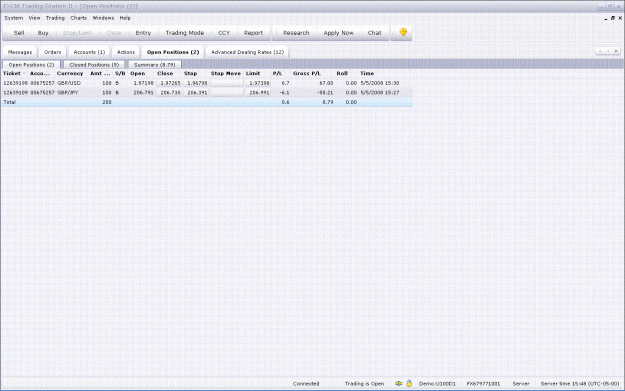The height and width of the screenshot is (391, 625).
Task: Click the GBP/JPY close price 206.730
Action: (x=170, y=92)
